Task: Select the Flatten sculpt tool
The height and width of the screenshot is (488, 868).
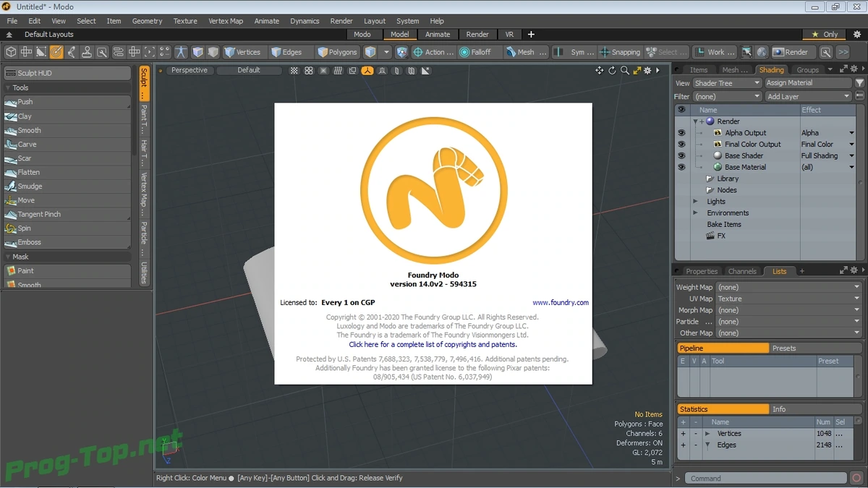Action: click(x=67, y=172)
